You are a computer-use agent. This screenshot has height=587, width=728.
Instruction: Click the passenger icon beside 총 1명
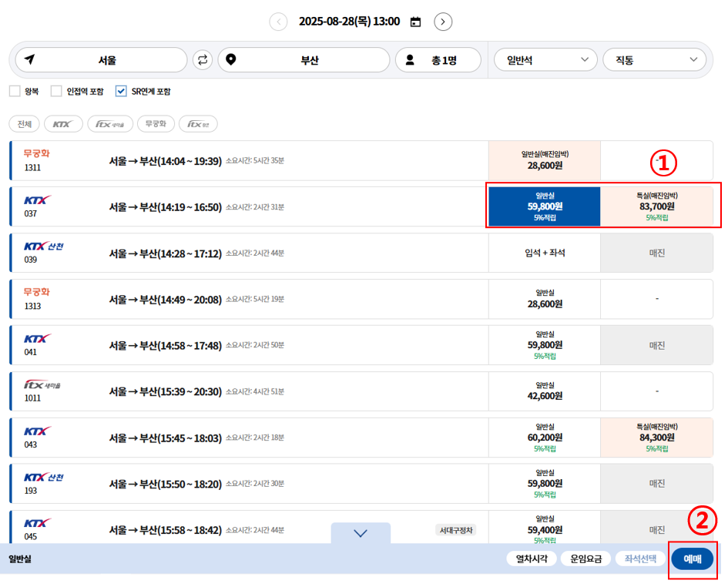409,59
